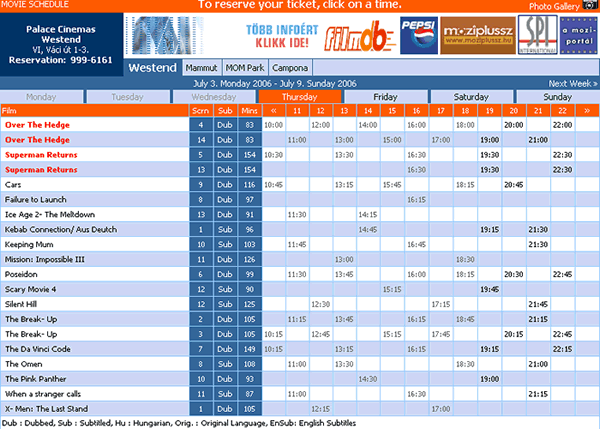Open the Poseidon film title
The height and width of the screenshot is (429, 600).
tap(21, 274)
